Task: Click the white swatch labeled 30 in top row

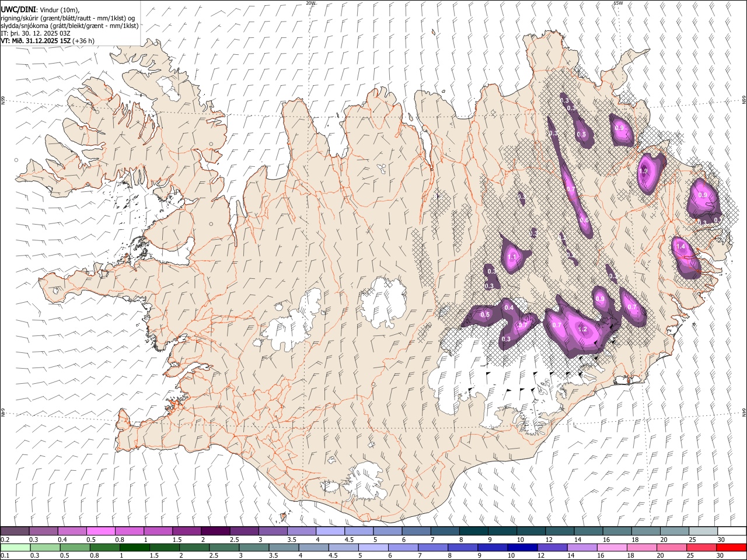Action: point(731,531)
